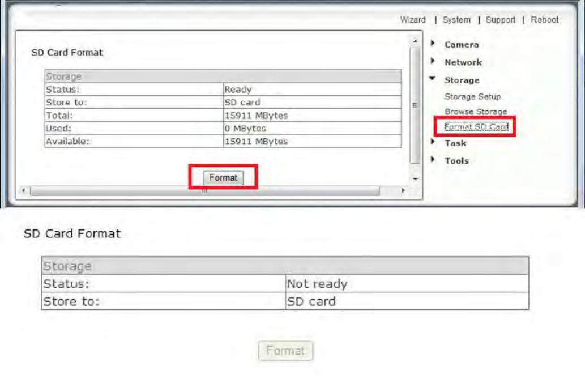The height and width of the screenshot is (392, 585).
Task: Expand the Camera menu arrow
Action: pyautogui.click(x=433, y=43)
